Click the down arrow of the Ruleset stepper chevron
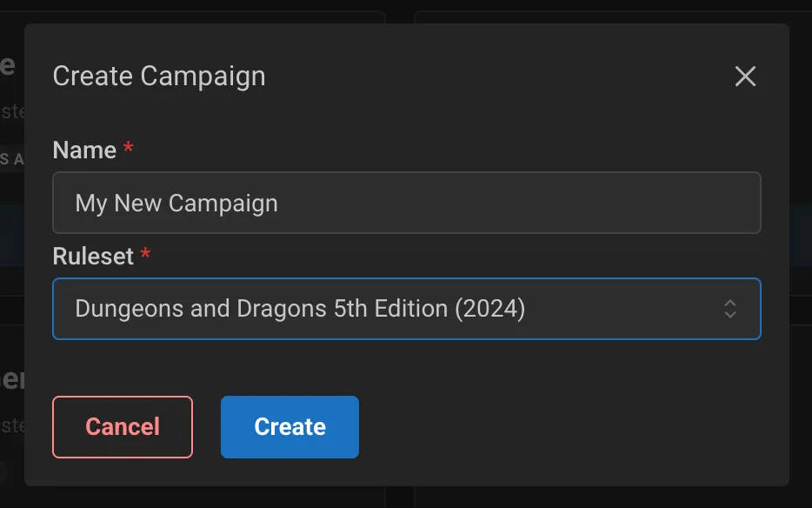Viewport: 812px width, 508px height. pos(729,314)
